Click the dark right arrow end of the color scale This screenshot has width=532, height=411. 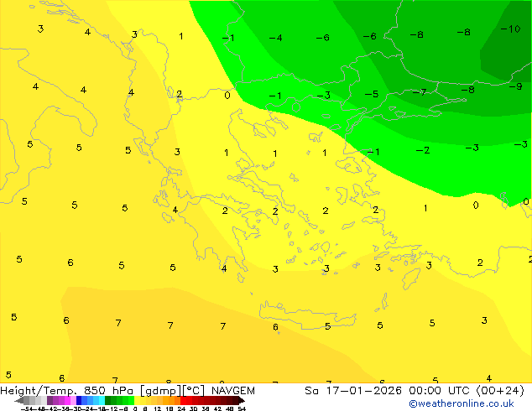pos(242,400)
